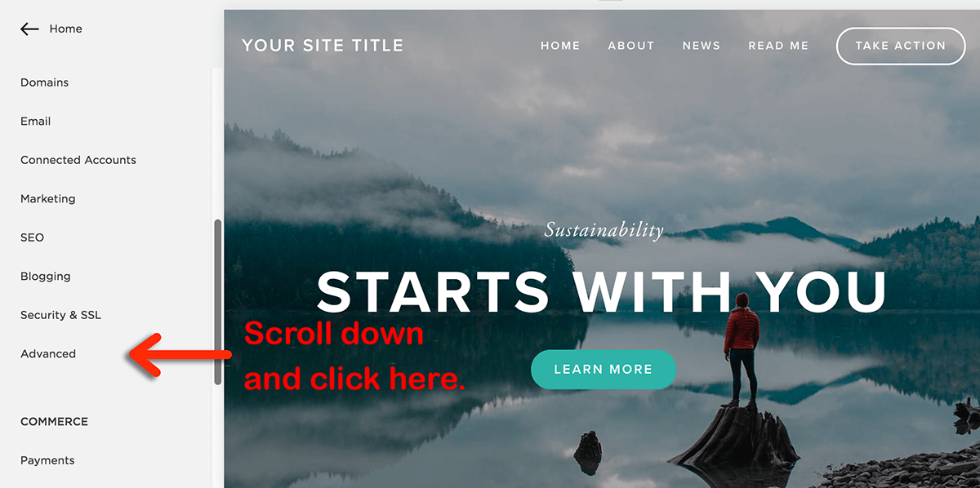Image resolution: width=980 pixels, height=488 pixels.
Task: Click the YOUR SITE TITLE heading
Action: pyautogui.click(x=323, y=46)
